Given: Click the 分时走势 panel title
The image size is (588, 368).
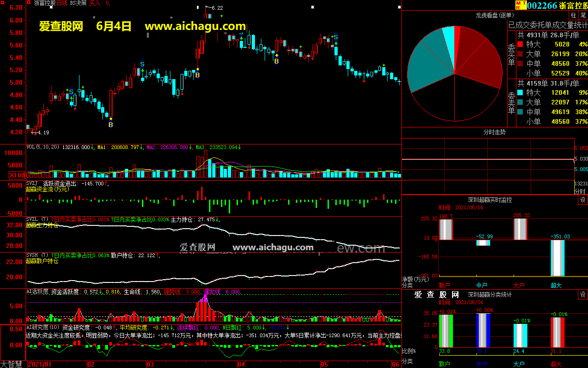Looking at the screenshot, I should [x=495, y=132].
